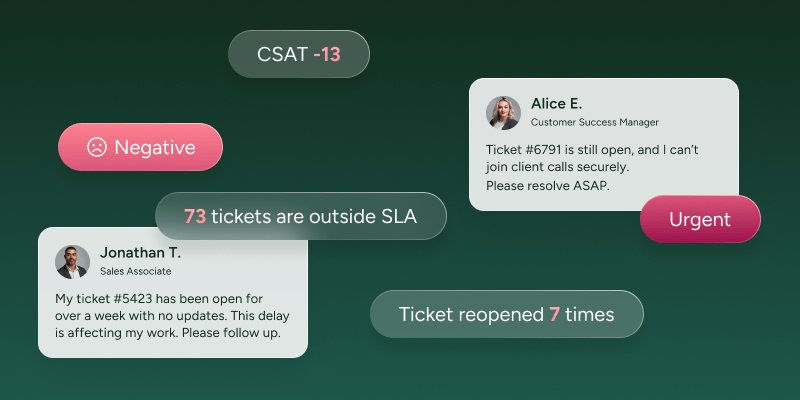800x400 pixels.
Task: Click Alice E.'s profile avatar
Action: 503,113
